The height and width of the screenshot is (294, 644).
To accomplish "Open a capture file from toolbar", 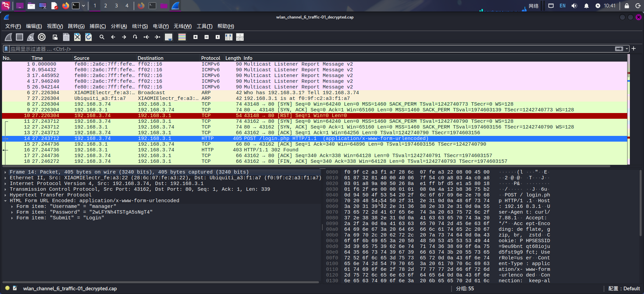I will click(55, 37).
